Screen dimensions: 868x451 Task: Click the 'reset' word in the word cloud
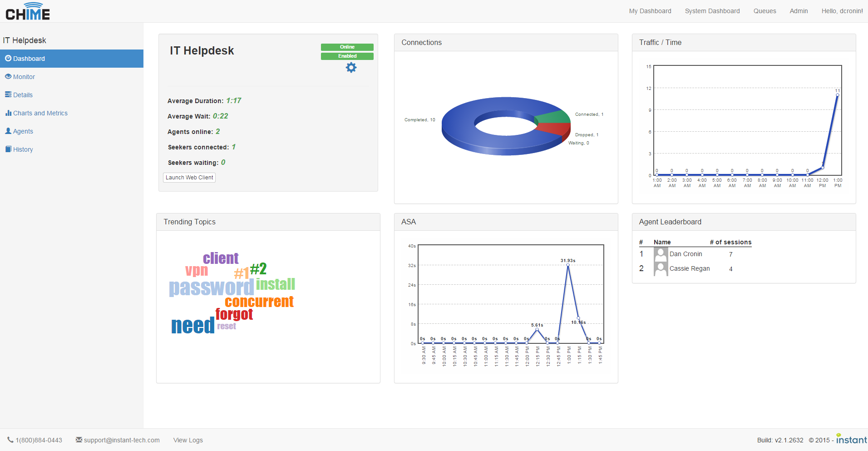pos(227,326)
